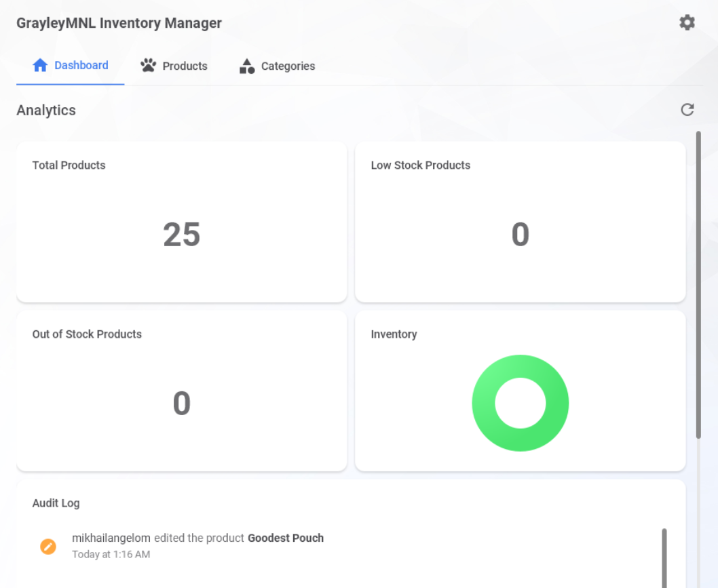Click the shapes icon beside Categories

click(247, 66)
